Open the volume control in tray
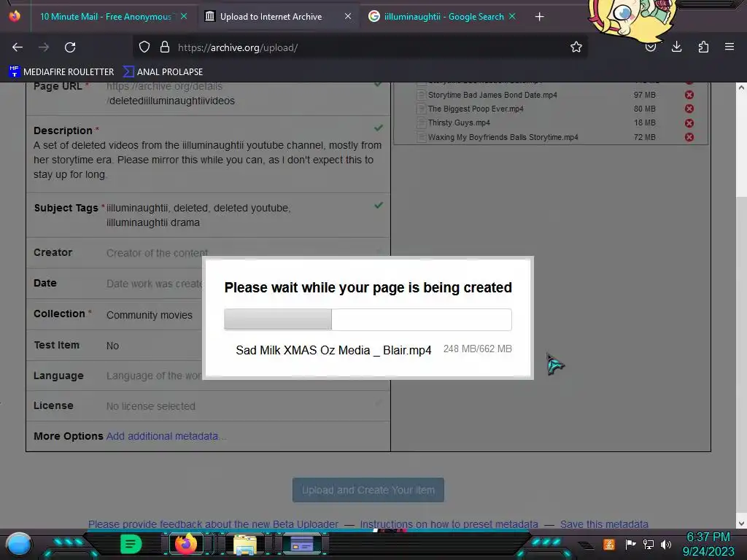 click(665, 544)
